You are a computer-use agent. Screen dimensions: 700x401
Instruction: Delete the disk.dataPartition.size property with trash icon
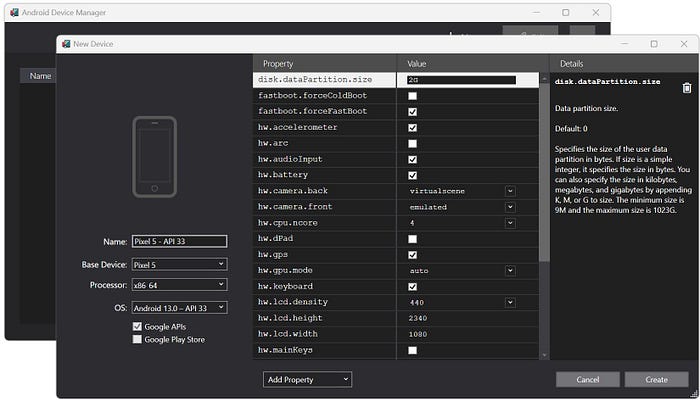click(687, 88)
